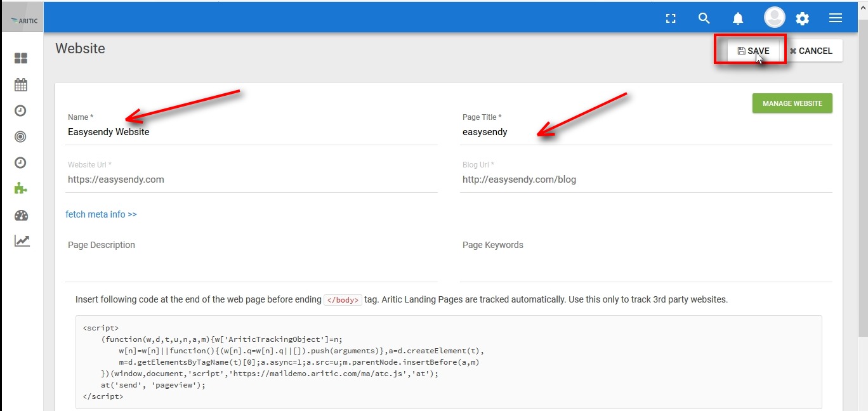Open notifications bell icon
868x411 pixels.
coord(738,18)
